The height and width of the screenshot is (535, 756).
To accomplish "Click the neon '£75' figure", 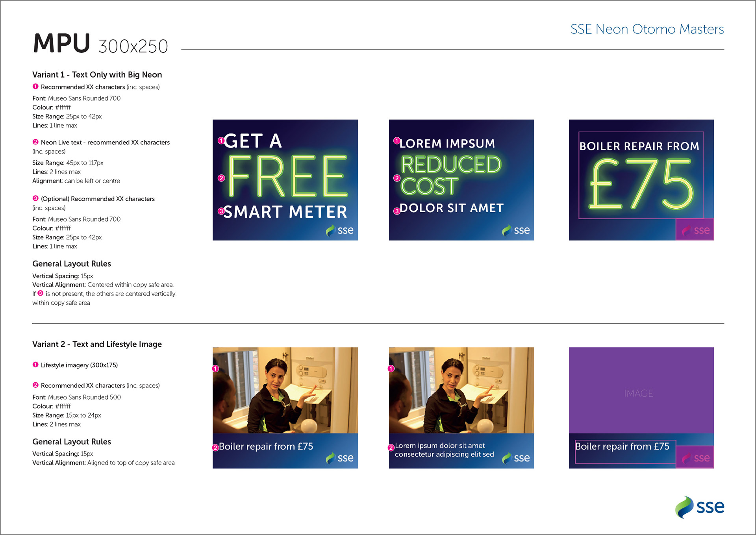I will point(641,184).
